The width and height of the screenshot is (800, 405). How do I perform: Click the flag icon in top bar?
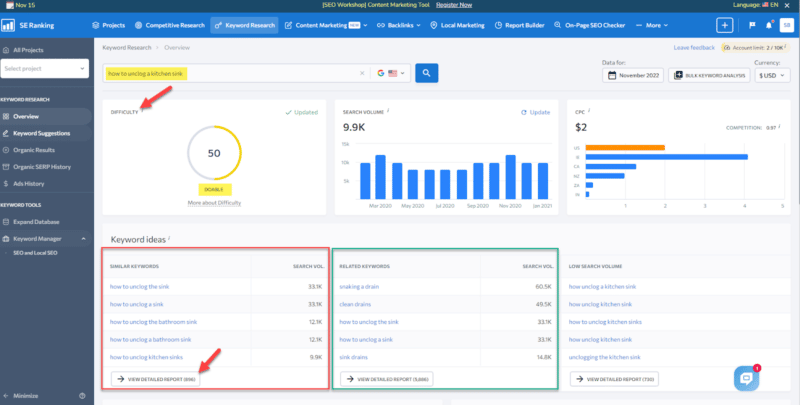point(751,25)
